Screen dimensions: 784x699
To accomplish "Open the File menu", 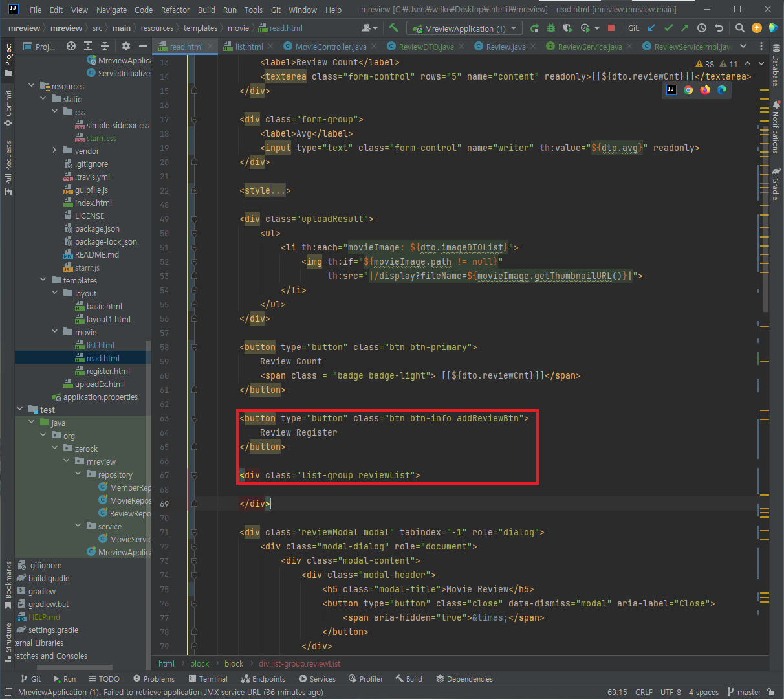I will pos(36,10).
